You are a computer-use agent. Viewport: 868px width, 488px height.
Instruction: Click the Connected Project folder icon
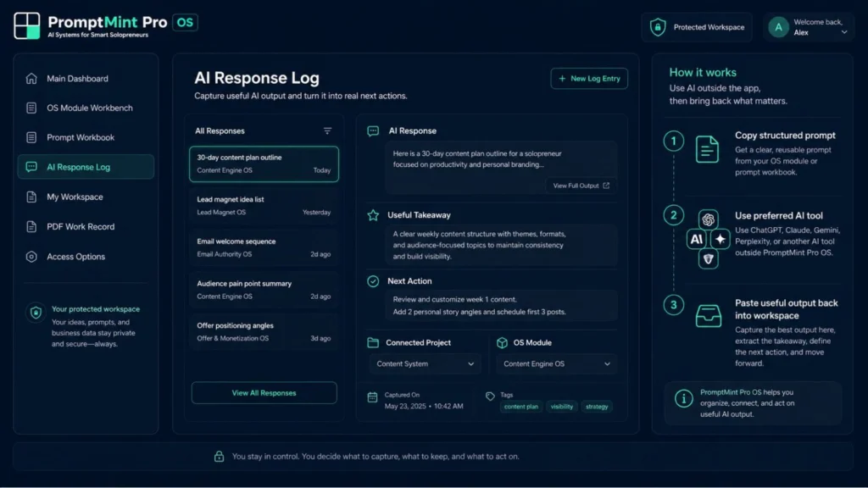pos(373,342)
